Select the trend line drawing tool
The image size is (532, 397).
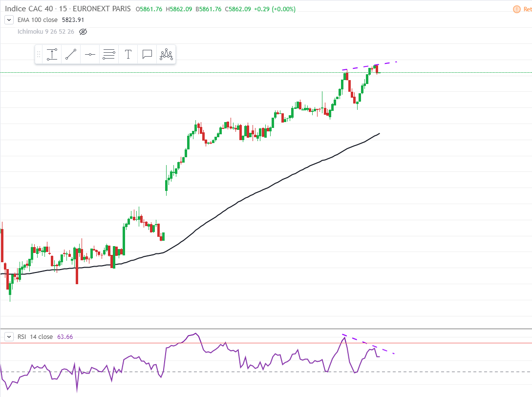(71, 54)
